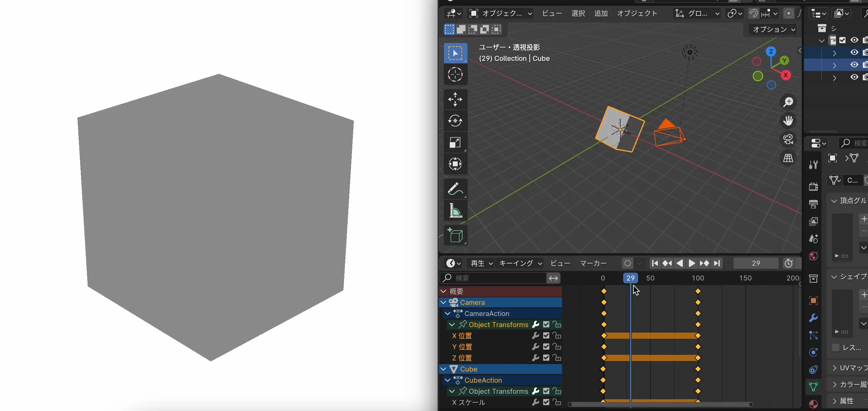Screen dimensions: 868x411
Task: Click the current frame field showing 29
Action: click(756, 263)
